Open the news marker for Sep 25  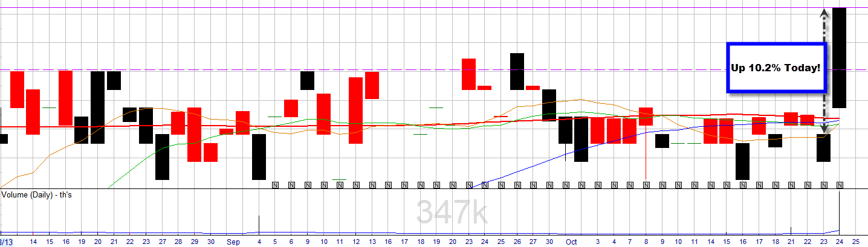click(x=501, y=185)
